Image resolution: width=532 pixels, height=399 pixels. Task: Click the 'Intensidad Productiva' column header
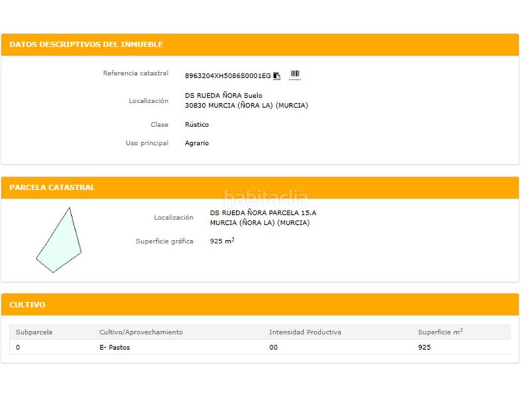pos(305,332)
